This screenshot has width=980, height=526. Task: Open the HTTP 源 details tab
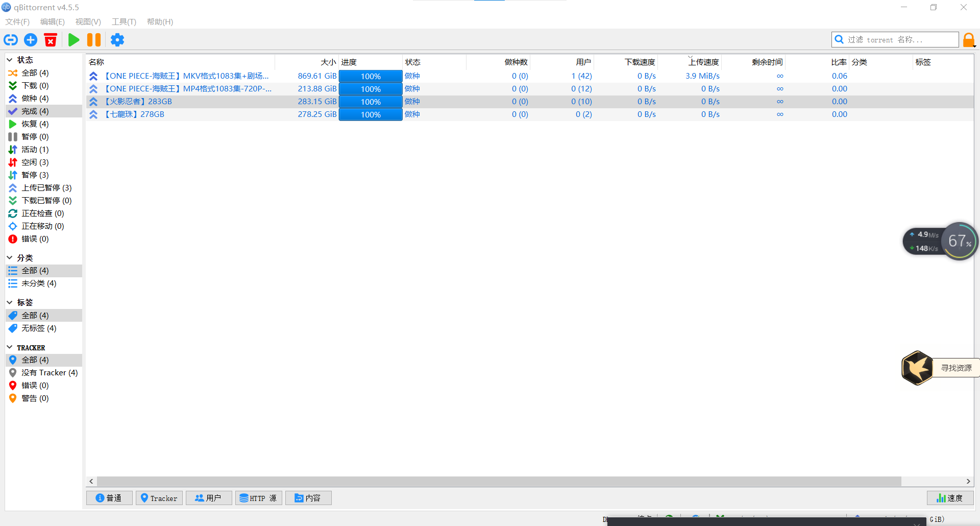[x=259, y=498]
